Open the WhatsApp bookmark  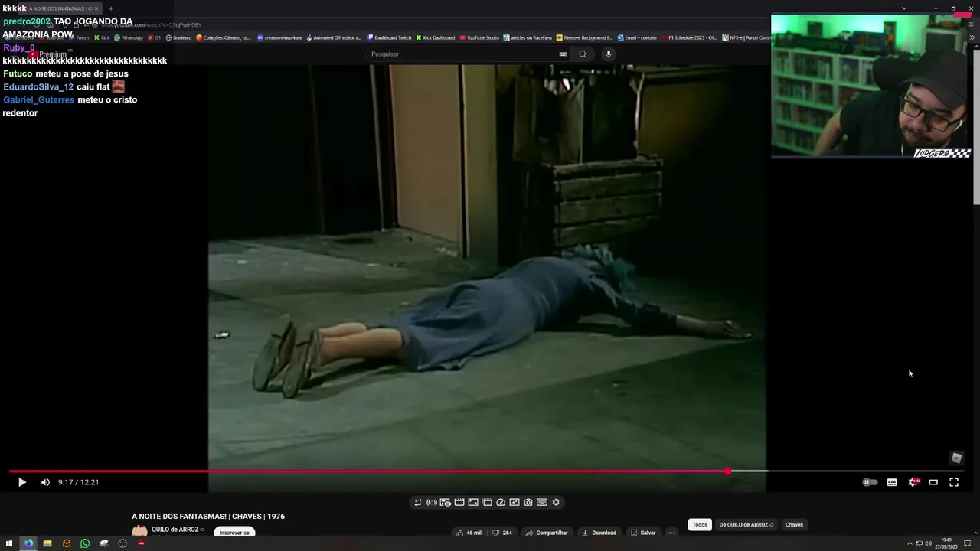[129, 37]
